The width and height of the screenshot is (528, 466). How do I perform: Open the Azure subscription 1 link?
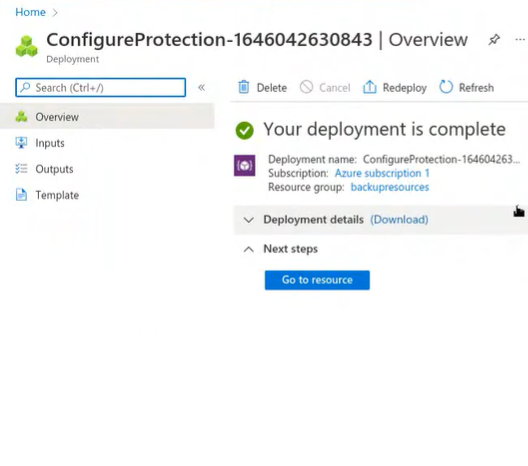click(x=382, y=173)
